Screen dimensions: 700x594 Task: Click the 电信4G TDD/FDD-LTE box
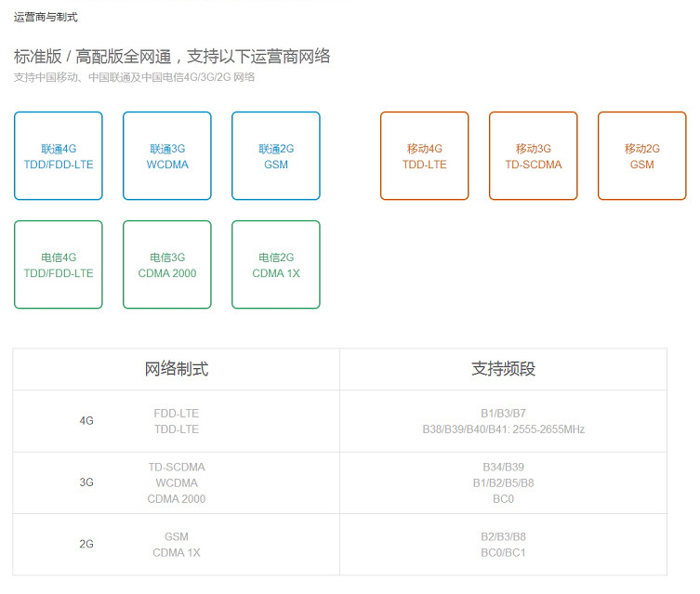[59, 265]
